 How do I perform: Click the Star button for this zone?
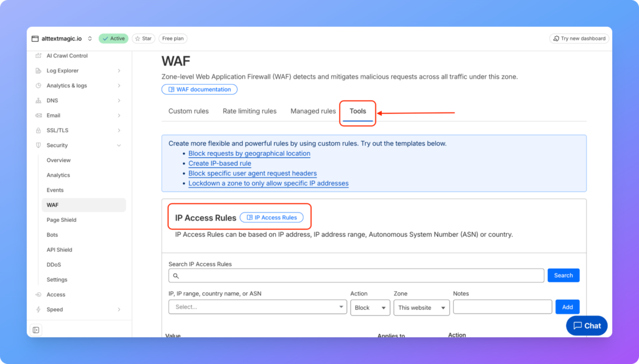(x=144, y=39)
